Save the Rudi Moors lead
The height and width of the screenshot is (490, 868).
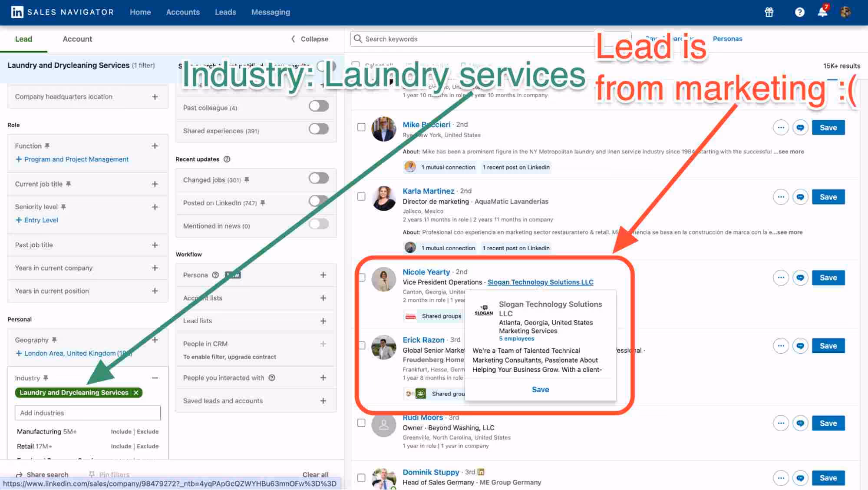tap(828, 423)
